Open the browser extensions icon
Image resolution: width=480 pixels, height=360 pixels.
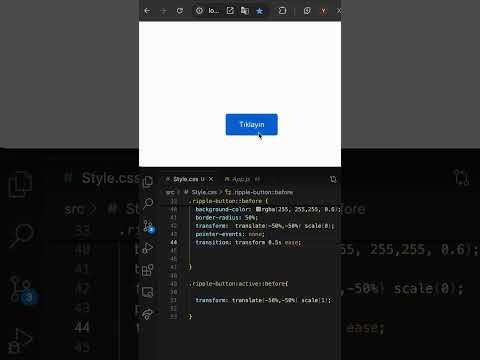[x=282, y=11]
